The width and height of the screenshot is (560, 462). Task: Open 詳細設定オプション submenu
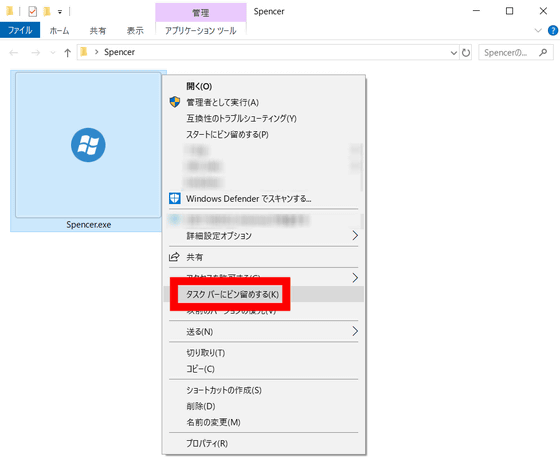coord(264,236)
